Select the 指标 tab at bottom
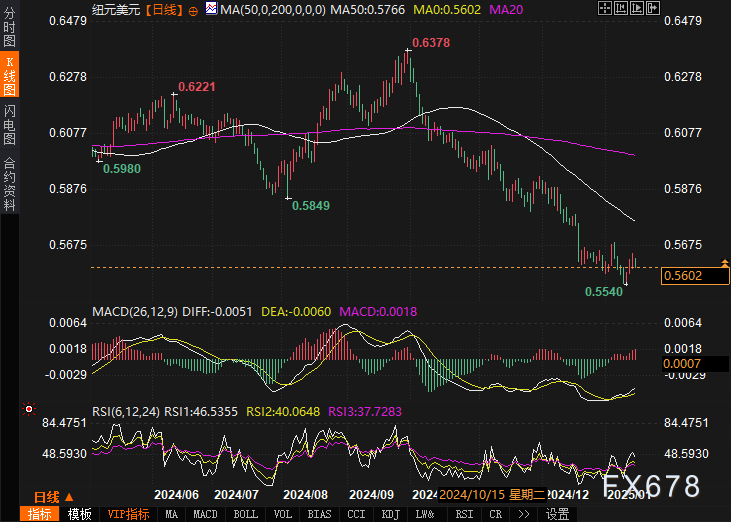This screenshot has width=731, height=522. click(x=39, y=514)
